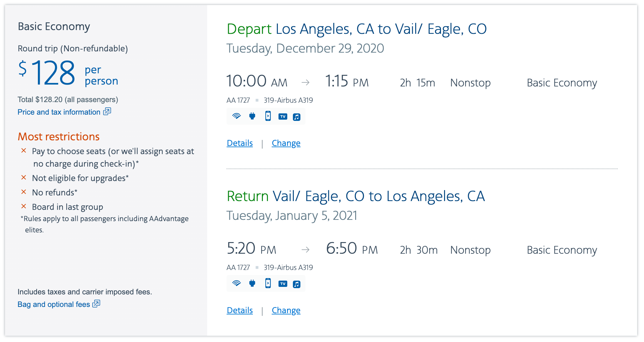Screen dimensions: 644x342
Task: Click the Most restrictions heading
Action: [x=59, y=137]
